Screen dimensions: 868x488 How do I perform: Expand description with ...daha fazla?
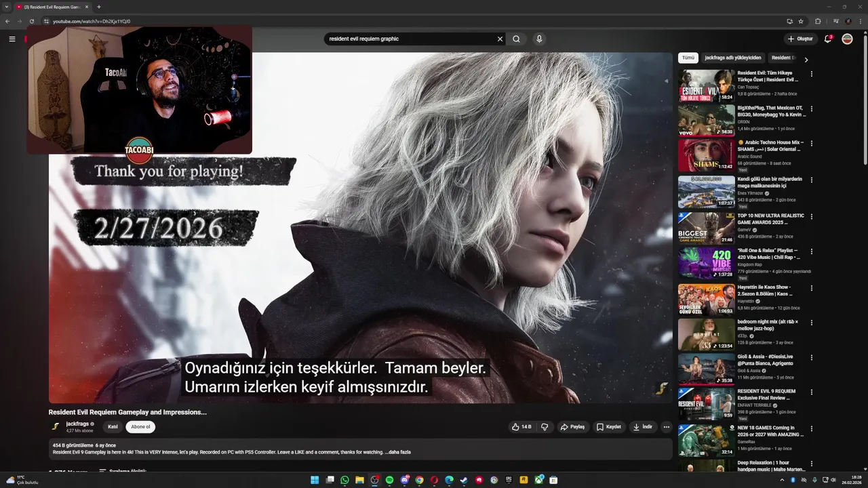(x=399, y=452)
